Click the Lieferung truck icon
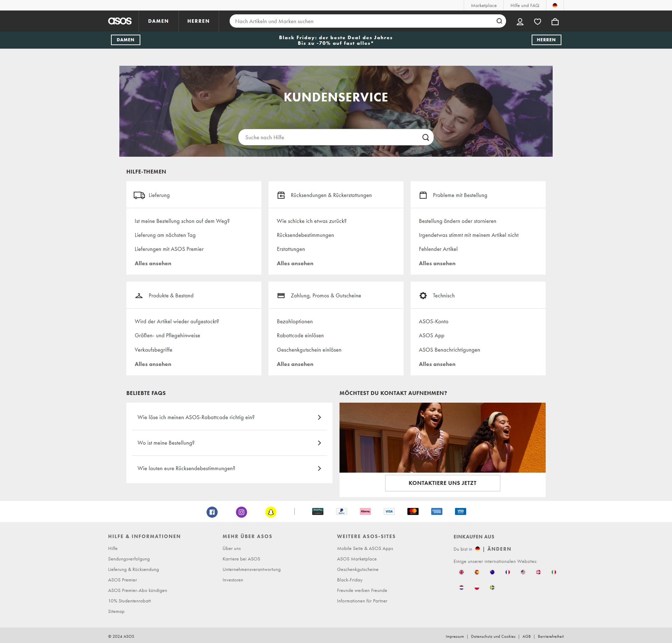 (x=139, y=195)
